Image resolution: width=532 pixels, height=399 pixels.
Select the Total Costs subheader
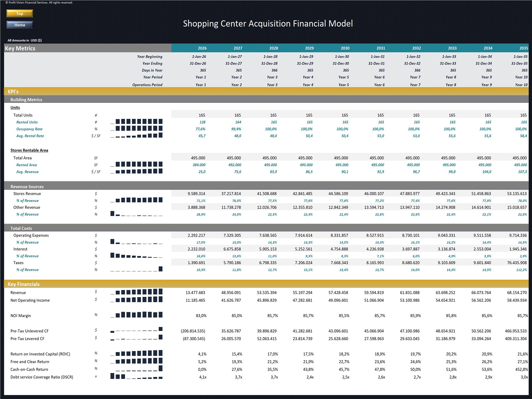[x=266, y=228]
